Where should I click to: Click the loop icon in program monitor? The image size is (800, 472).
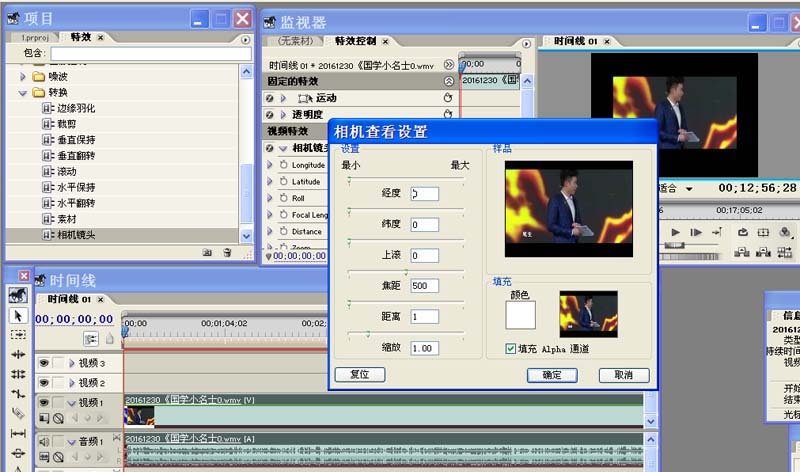(x=742, y=232)
